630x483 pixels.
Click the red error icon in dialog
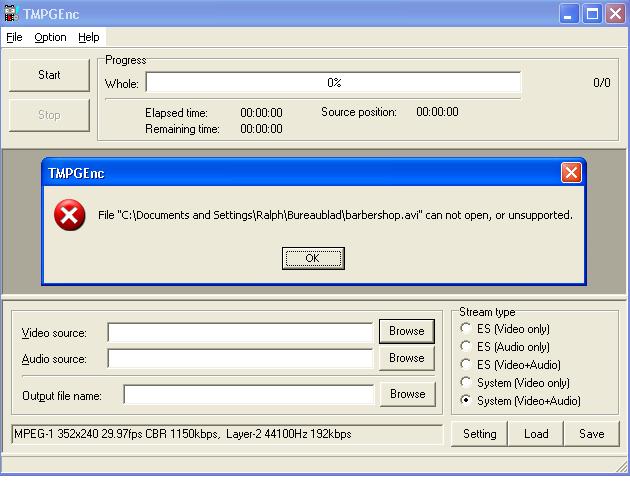coord(70,215)
